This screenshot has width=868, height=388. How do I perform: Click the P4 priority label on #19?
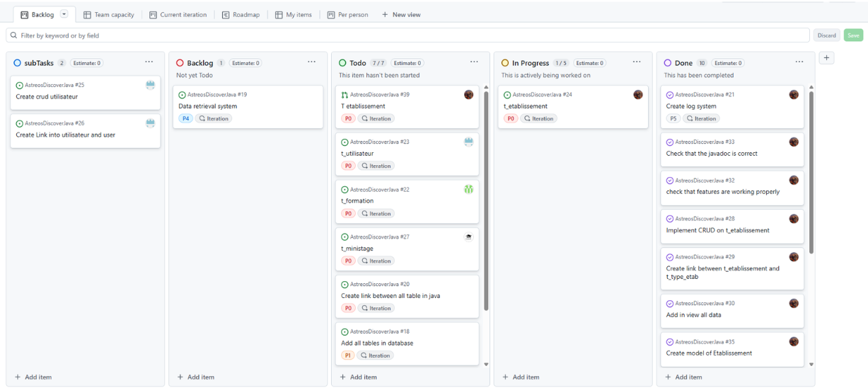pyautogui.click(x=185, y=118)
